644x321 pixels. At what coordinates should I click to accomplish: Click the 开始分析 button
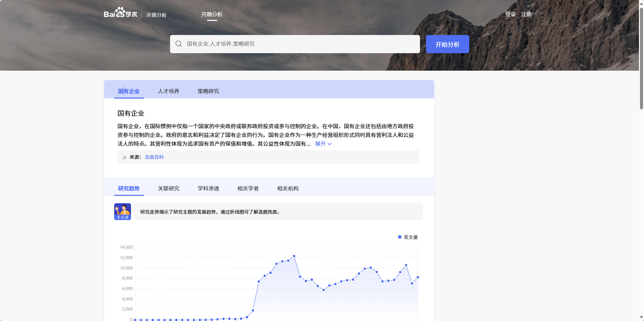pos(447,44)
